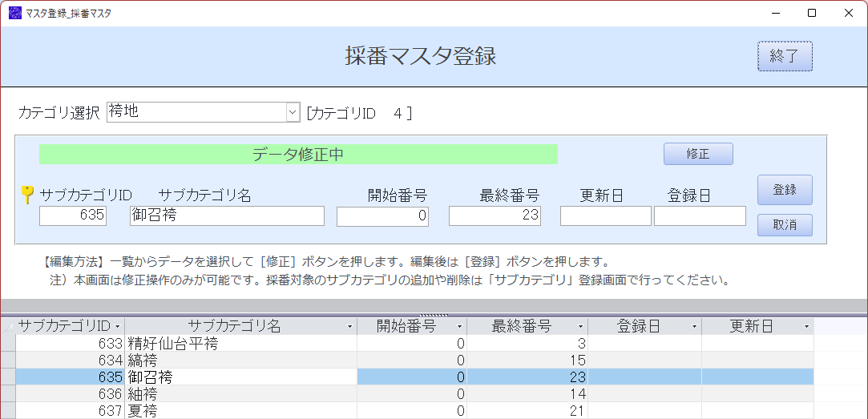Open the サブカテゴリID column filter arrow

coord(119,327)
